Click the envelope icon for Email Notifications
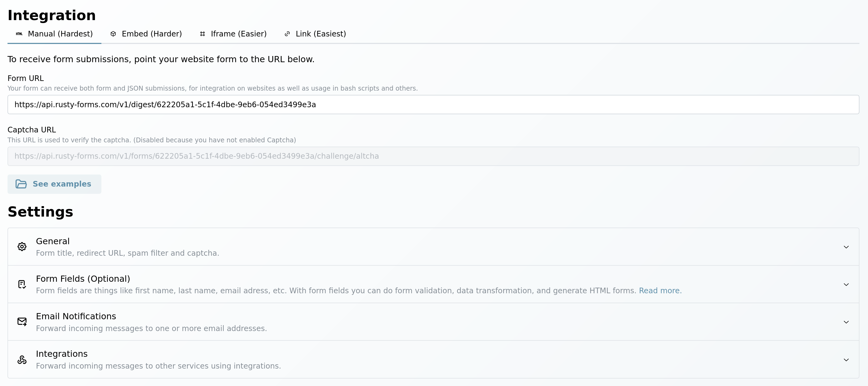The width and height of the screenshot is (868, 386). (22, 322)
